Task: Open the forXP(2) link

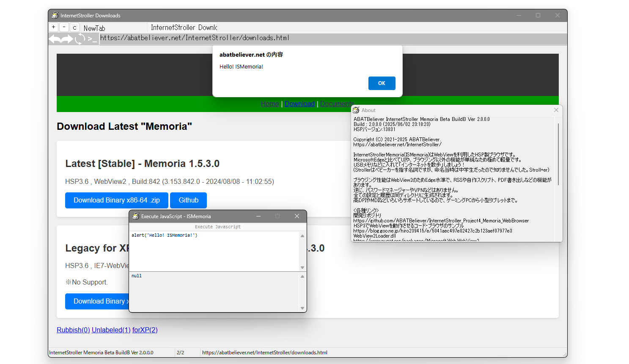Action: tap(145, 330)
